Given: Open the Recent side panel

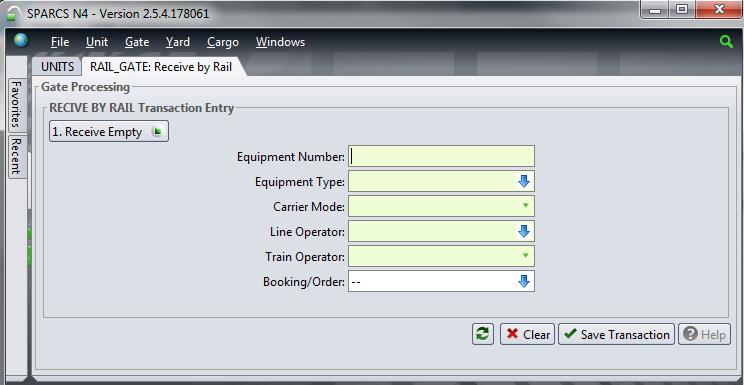Looking at the screenshot, I should (x=17, y=157).
